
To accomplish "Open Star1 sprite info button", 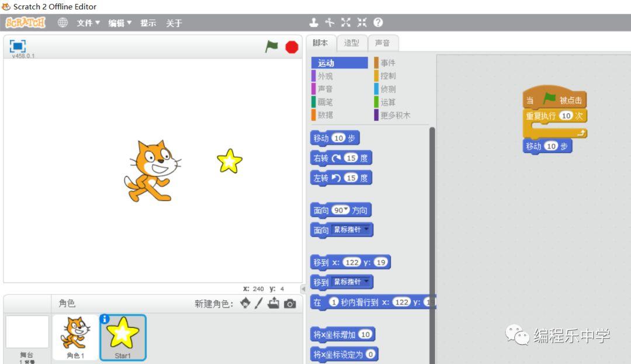I will (x=105, y=319).
